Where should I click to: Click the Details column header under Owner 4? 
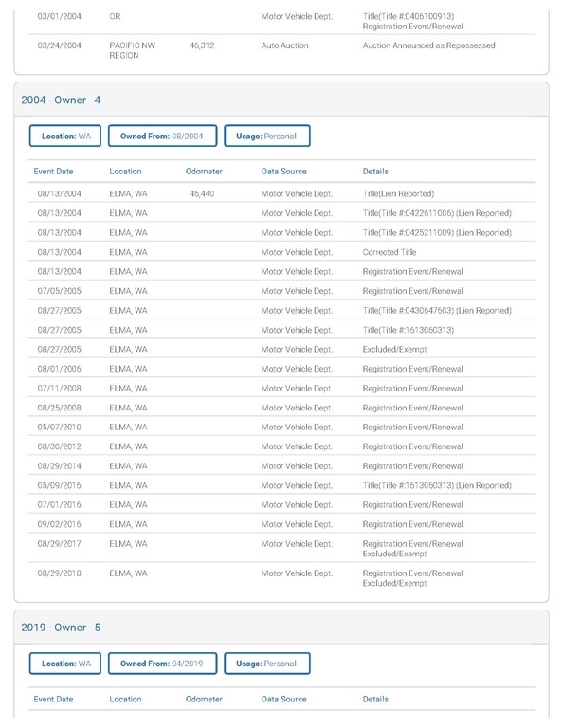[x=375, y=172]
